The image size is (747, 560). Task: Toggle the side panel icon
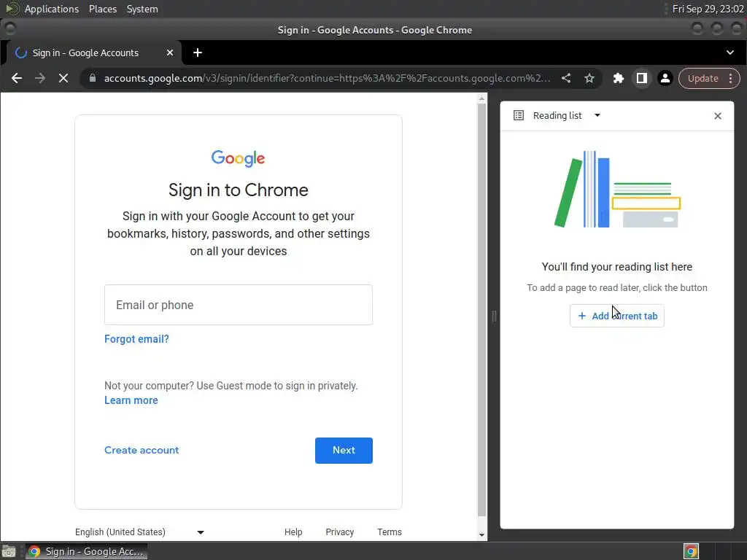point(642,78)
